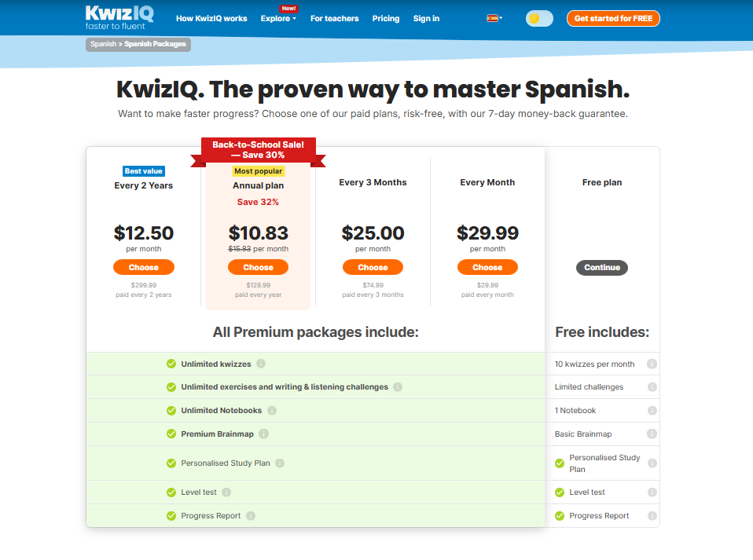Click the Free plan heading
The image size is (753, 560).
click(x=602, y=182)
